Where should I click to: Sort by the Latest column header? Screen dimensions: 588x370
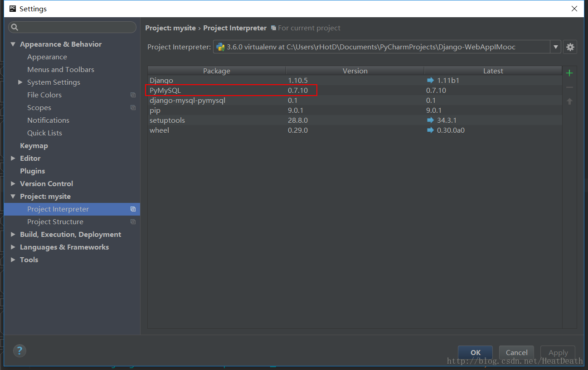tap(493, 71)
